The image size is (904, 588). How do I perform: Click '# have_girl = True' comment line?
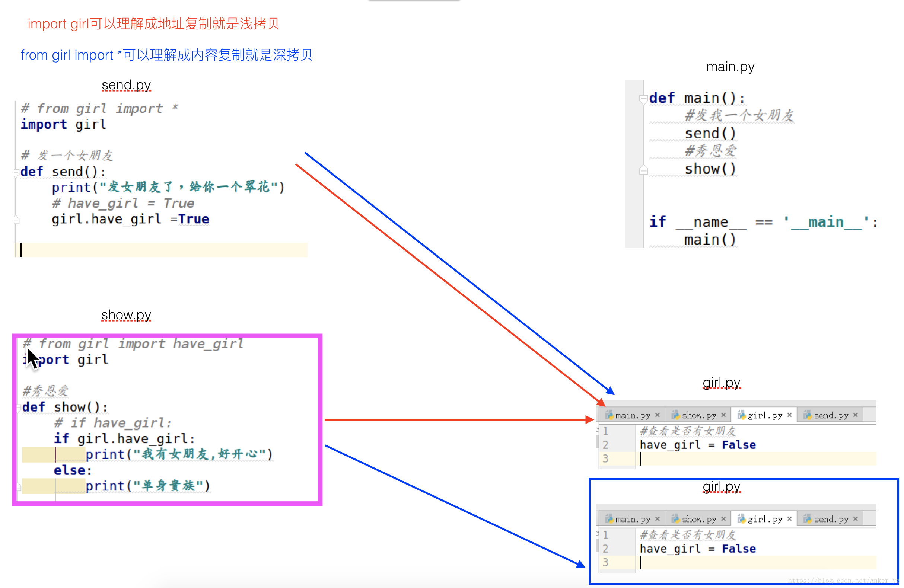coord(123,203)
